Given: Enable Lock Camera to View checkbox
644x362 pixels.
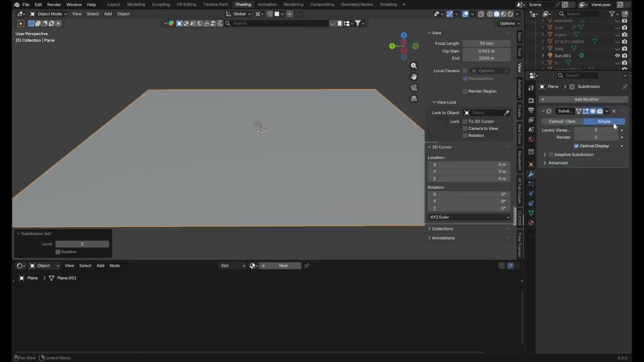Looking at the screenshot, I should pyautogui.click(x=465, y=128).
